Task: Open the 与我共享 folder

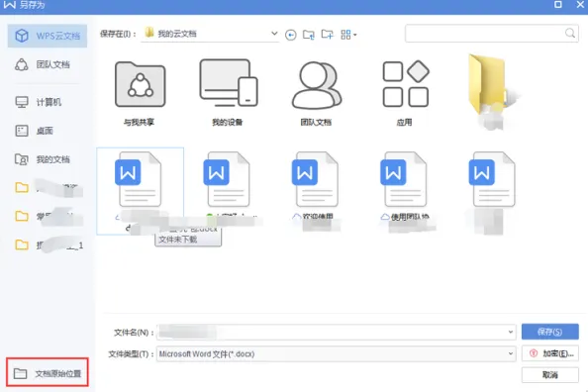Action: click(x=140, y=94)
